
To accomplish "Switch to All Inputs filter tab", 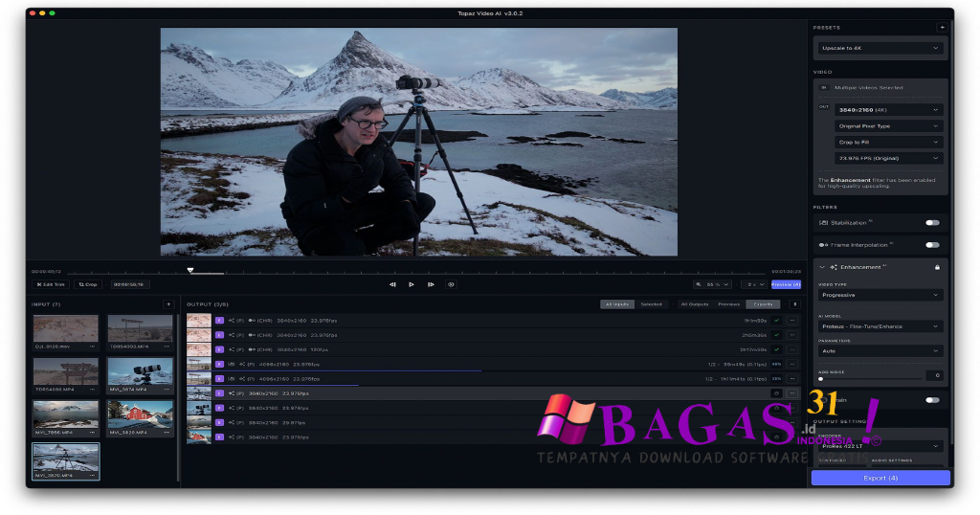I will tap(617, 304).
